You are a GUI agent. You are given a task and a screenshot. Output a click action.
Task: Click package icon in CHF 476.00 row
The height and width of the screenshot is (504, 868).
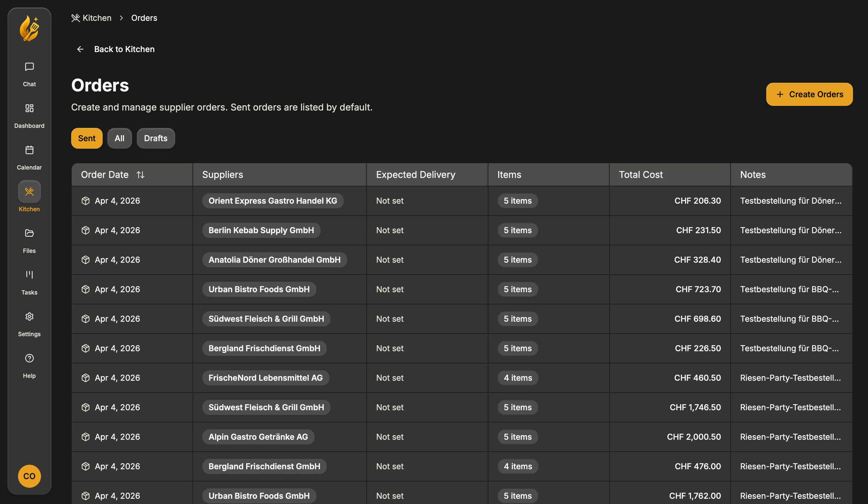(x=85, y=466)
